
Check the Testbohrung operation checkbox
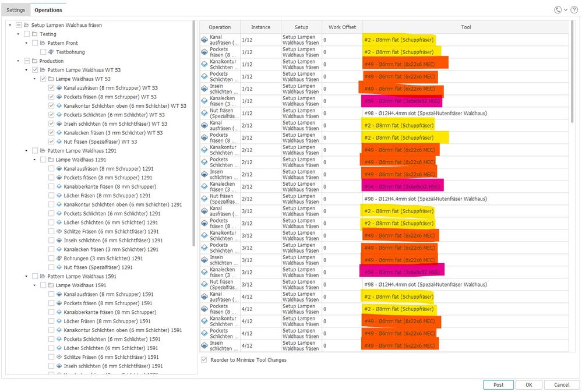coord(43,52)
